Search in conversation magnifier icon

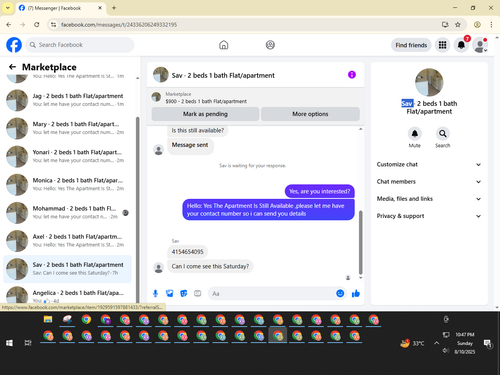click(x=443, y=134)
